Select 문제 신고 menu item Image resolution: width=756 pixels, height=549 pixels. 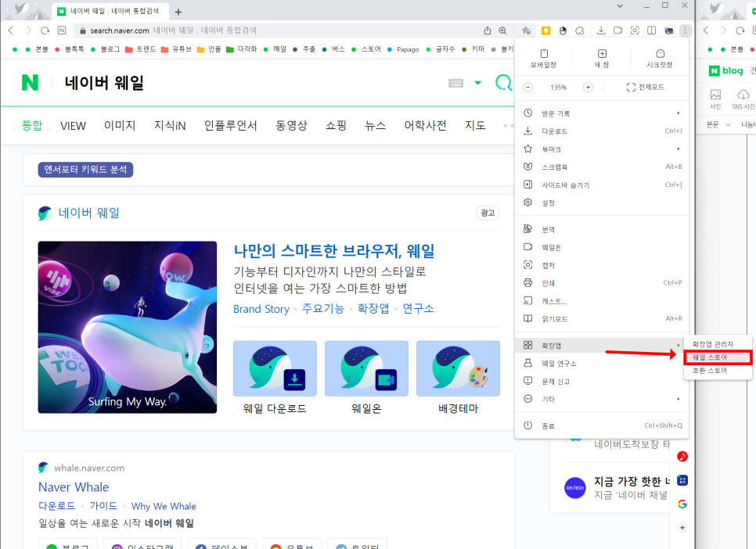602,382
